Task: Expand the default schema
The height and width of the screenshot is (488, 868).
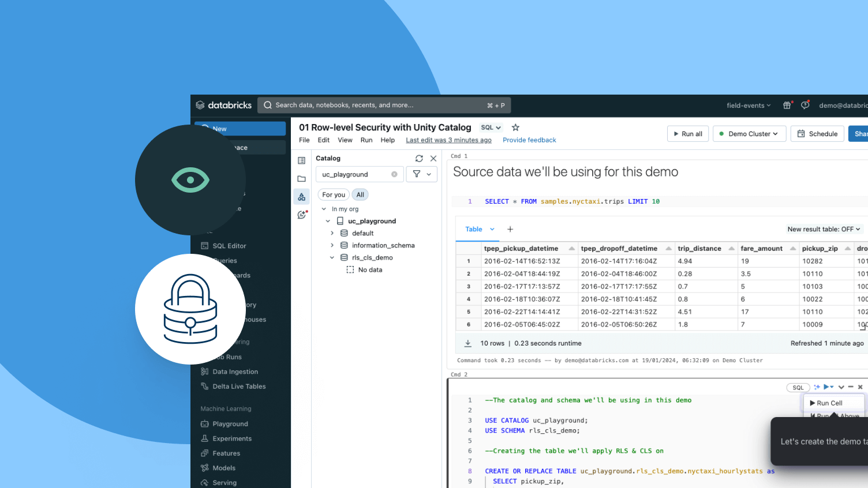Action: click(x=332, y=234)
